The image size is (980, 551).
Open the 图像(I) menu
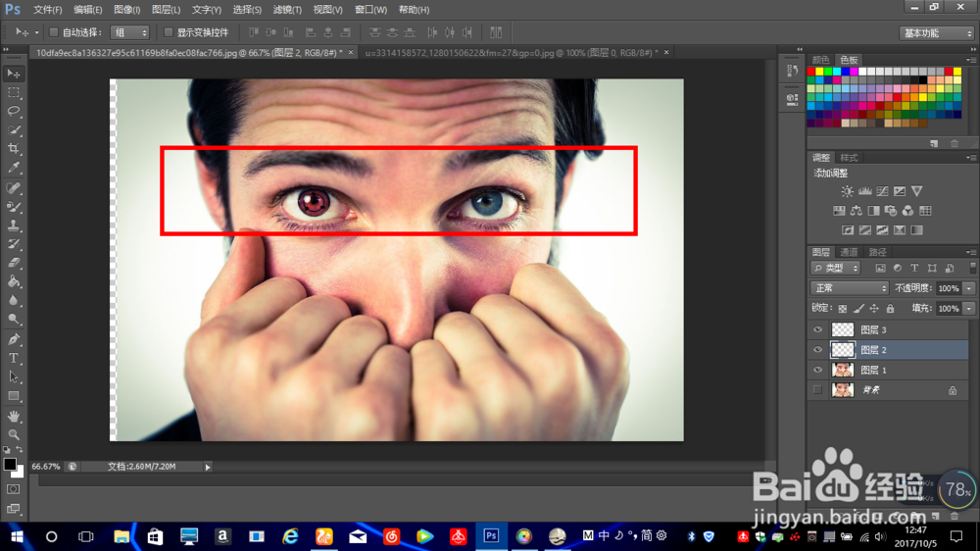pos(126,10)
